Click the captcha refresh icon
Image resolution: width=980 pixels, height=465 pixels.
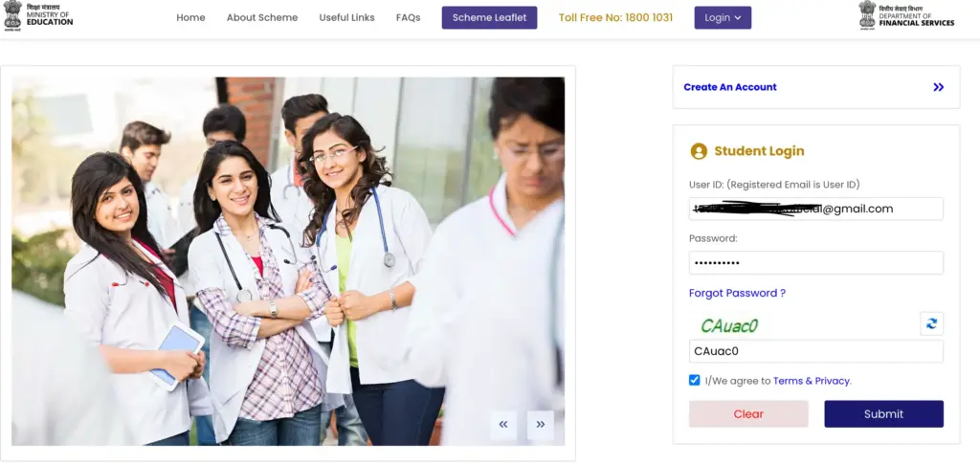coord(931,323)
